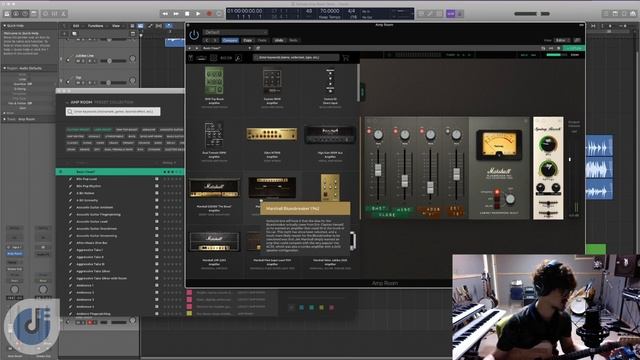Viewport: 640px width, 360px height.
Task: Start playback with the Play button
Action: point(198,13)
